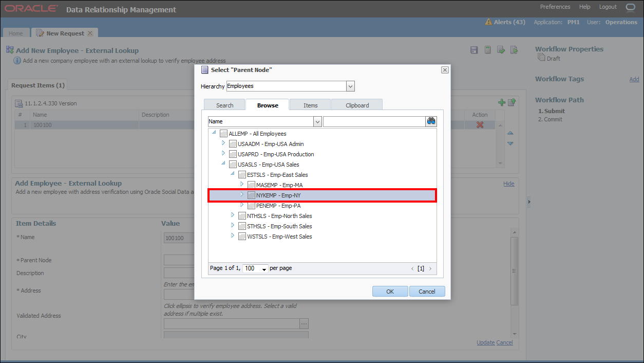Click the Cancel button in dialog

pos(427,292)
